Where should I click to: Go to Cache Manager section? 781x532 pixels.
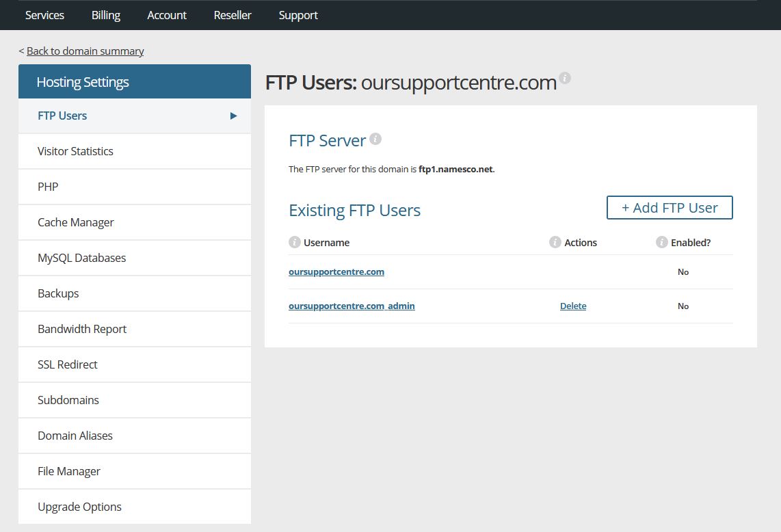pyautogui.click(x=76, y=222)
